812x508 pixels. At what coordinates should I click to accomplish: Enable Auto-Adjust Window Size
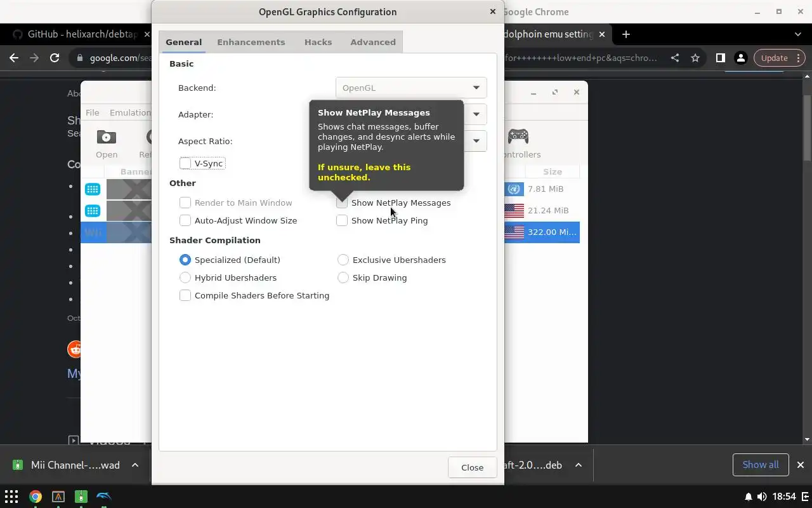[x=185, y=220]
